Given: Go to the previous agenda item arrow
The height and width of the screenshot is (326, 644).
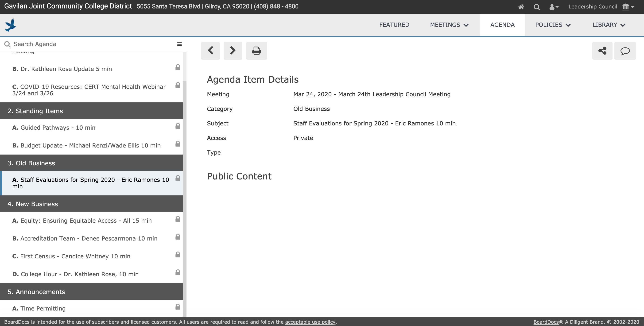Looking at the screenshot, I should (x=210, y=50).
